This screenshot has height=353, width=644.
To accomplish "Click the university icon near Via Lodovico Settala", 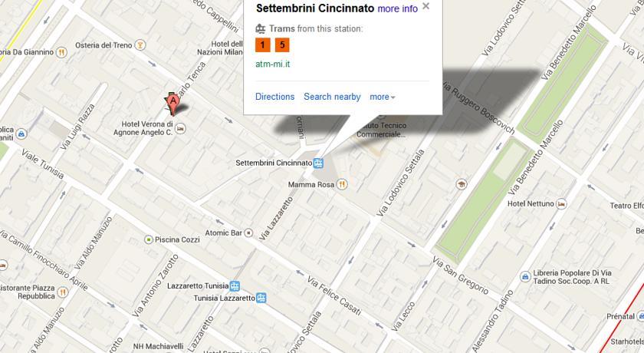I will coord(462,184).
